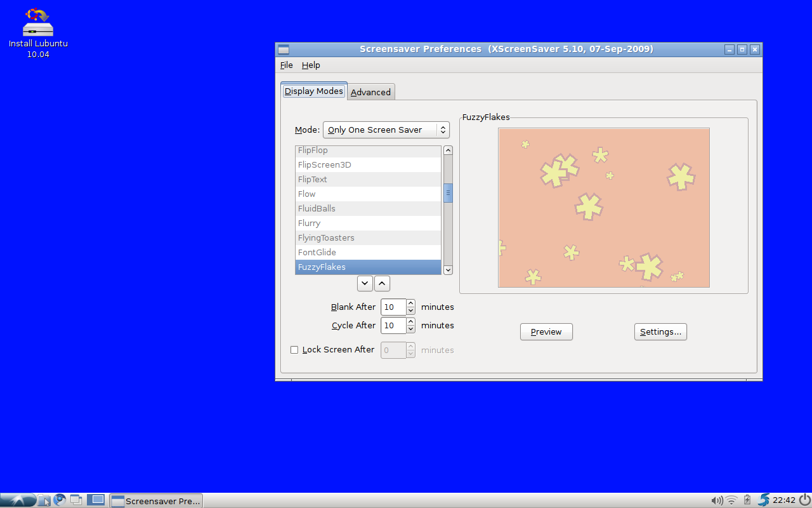This screenshot has width=812, height=508.
Task: Open the volume control tray icon
Action: [717, 500]
